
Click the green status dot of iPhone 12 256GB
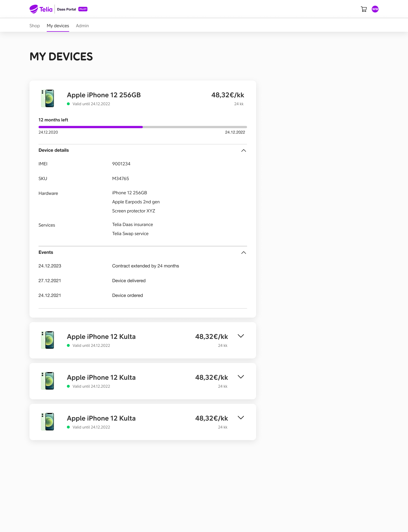tap(68, 104)
